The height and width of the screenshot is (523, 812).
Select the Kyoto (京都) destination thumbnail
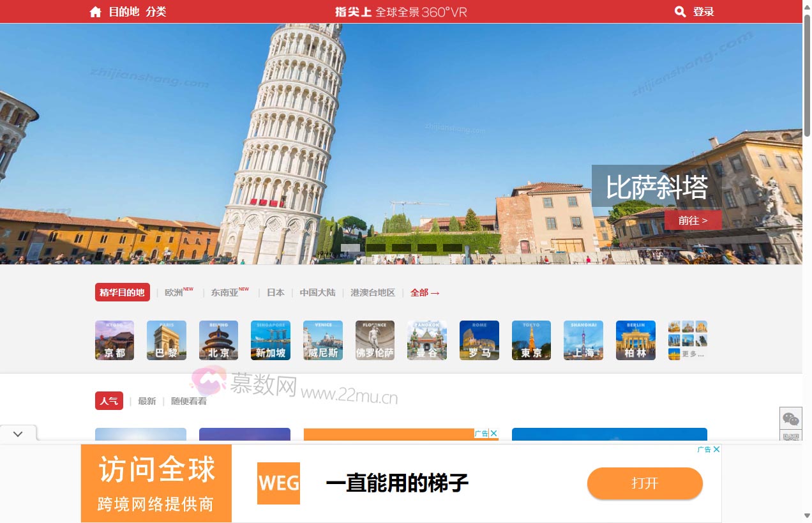pyautogui.click(x=114, y=340)
